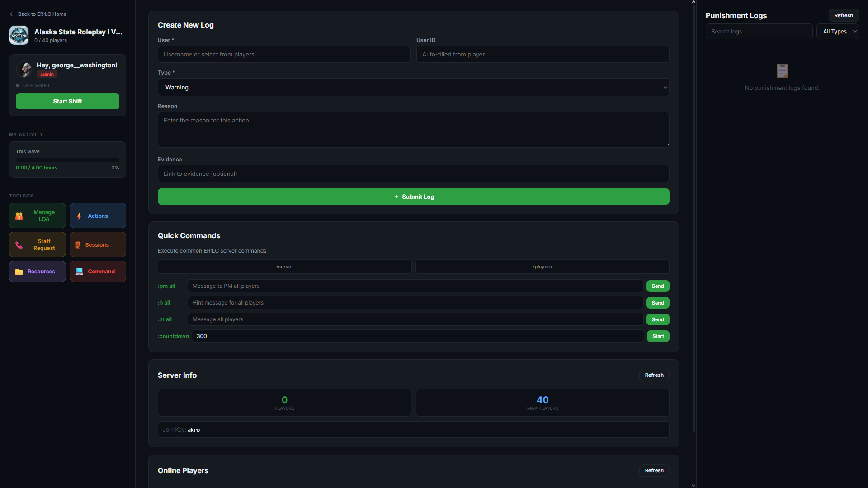
Task: Submit the new punishment log
Action: (413, 197)
